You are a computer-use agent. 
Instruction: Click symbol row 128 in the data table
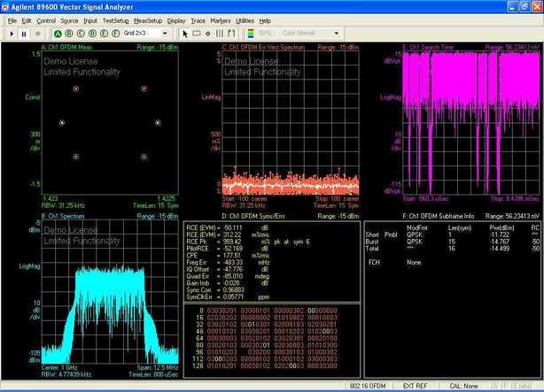tap(265, 365)
